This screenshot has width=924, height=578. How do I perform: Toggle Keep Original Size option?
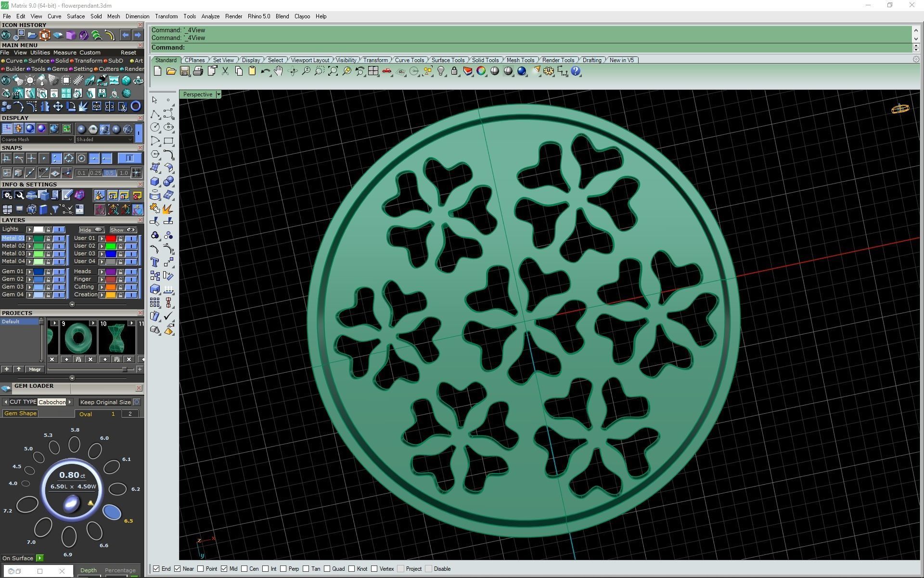point(137,402)
